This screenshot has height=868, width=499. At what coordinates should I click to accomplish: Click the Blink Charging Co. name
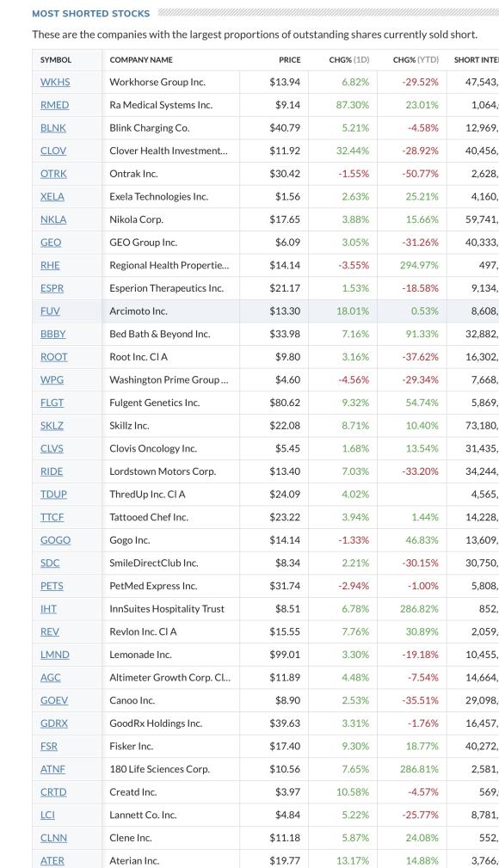[x=150, y=128]
